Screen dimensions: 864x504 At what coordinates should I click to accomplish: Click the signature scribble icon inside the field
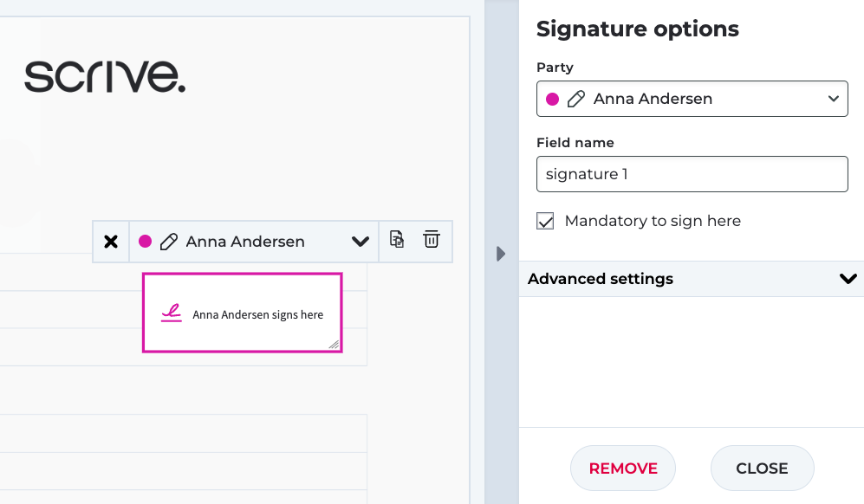tap(172, 313)
